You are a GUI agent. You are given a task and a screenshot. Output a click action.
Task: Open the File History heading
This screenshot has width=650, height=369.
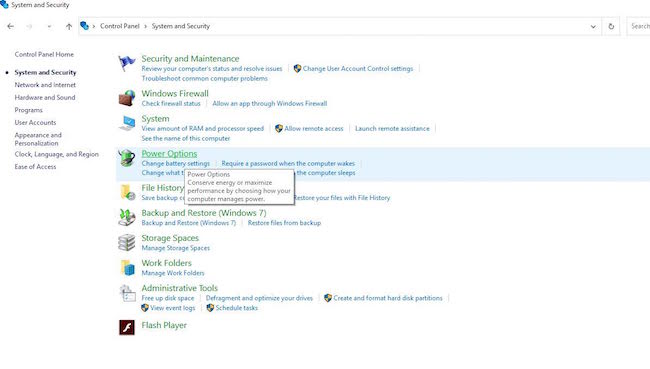tap(162, 188)
